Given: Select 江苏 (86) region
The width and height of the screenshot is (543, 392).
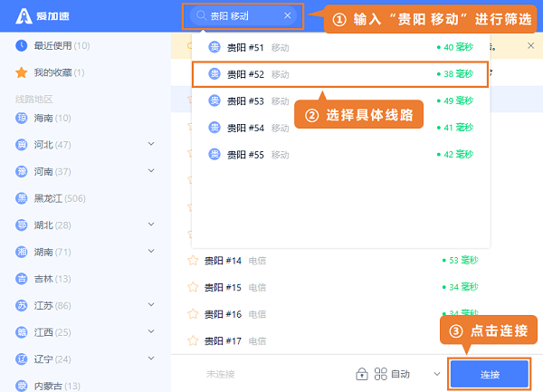Looking at the screenshot, I should point(52,306).
